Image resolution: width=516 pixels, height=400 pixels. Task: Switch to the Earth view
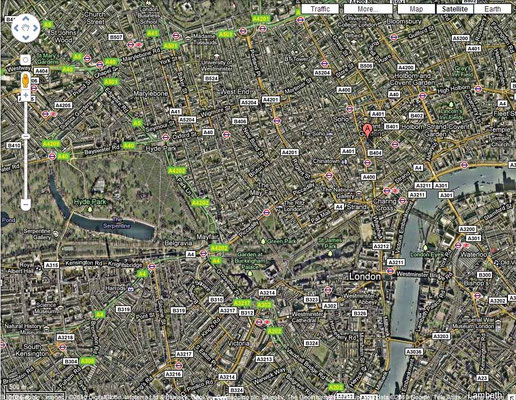(x=493, y=9)
